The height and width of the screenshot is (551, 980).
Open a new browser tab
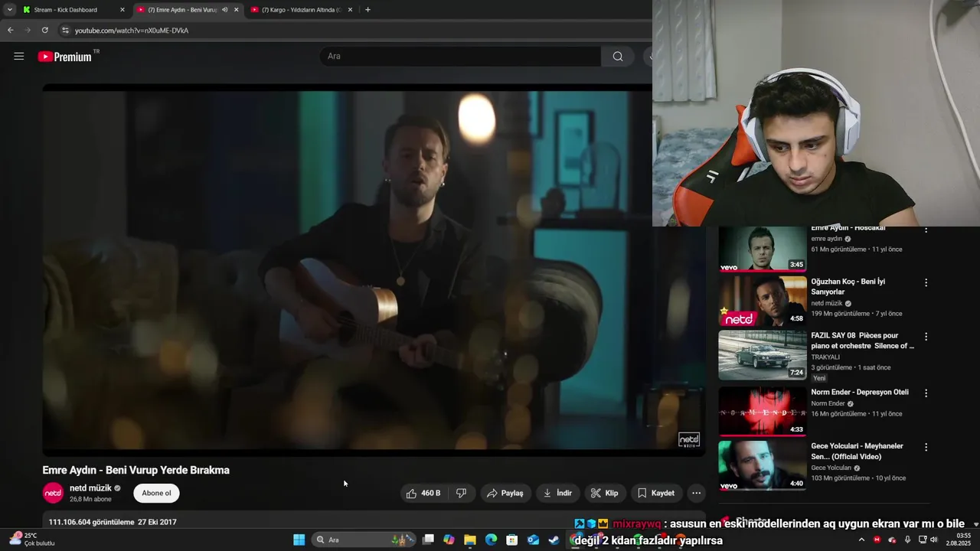pos(367,10)
